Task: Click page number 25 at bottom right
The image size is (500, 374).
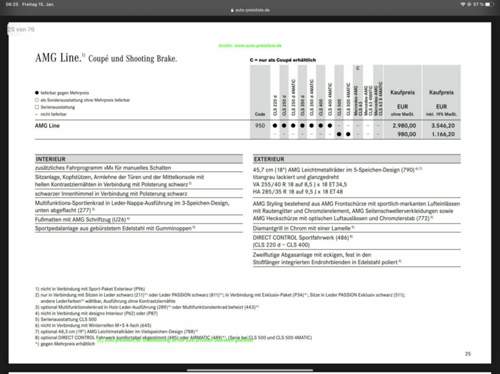Action: coord(468,354)
